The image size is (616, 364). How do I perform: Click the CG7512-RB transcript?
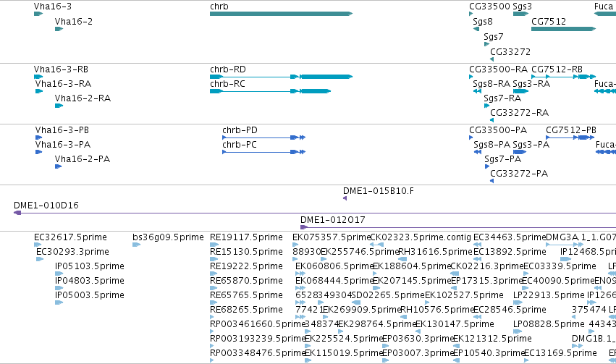click(x=563, y=77)
